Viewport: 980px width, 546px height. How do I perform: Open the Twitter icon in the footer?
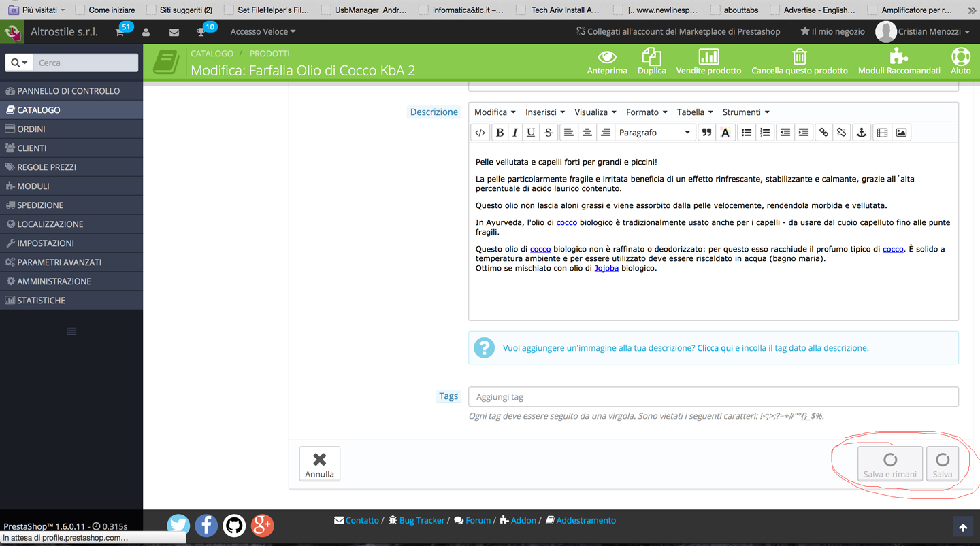[178, 525]
